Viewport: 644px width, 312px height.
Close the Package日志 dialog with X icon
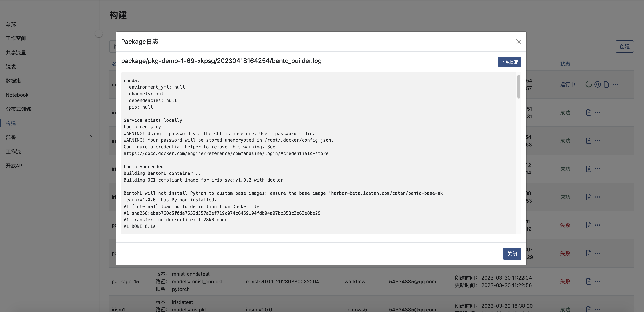[x=519, y=42]
